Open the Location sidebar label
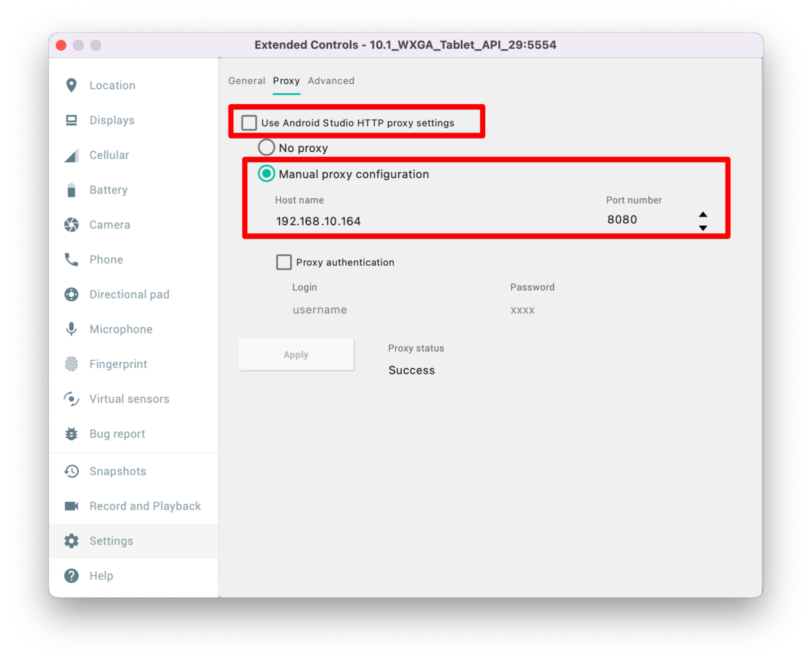The image size is (812, 662). pyautogui.click(x=112, y=85)
